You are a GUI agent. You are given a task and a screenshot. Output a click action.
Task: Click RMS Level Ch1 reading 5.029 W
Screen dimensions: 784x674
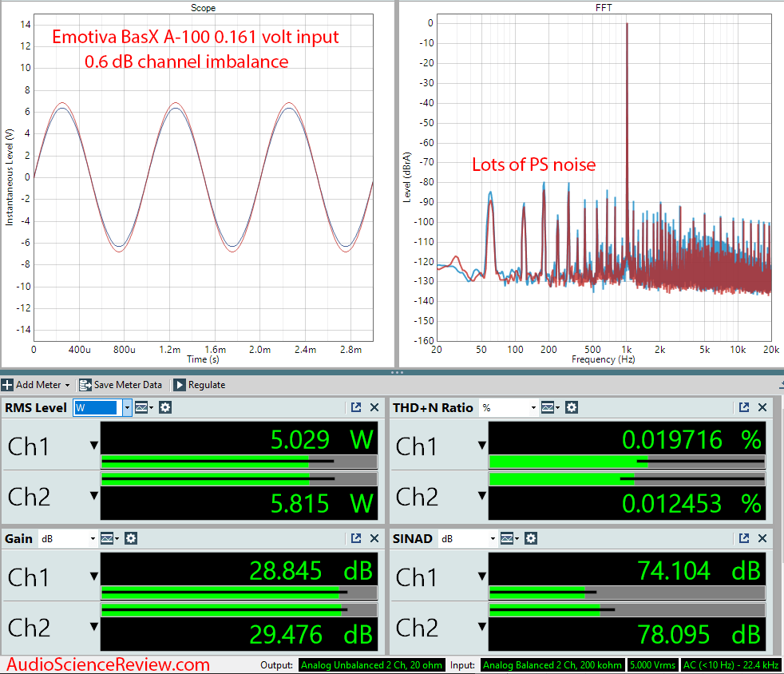[x=322, y=440]
